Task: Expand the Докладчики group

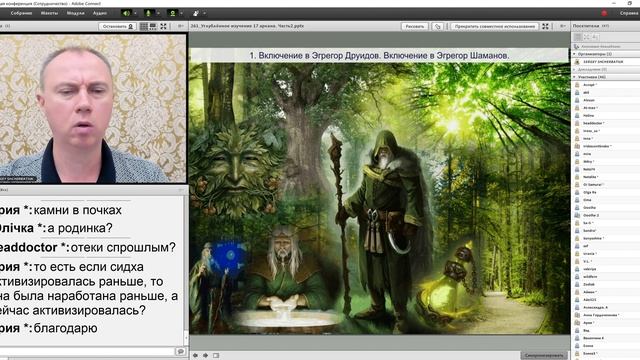Action: [575, 69]
